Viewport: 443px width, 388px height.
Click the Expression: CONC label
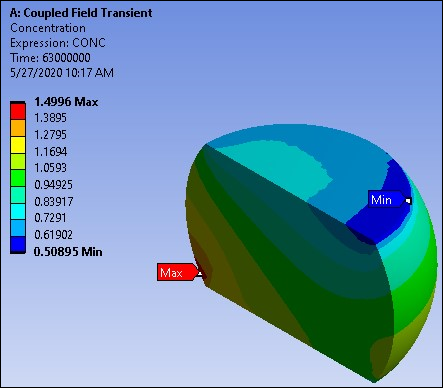58,43
